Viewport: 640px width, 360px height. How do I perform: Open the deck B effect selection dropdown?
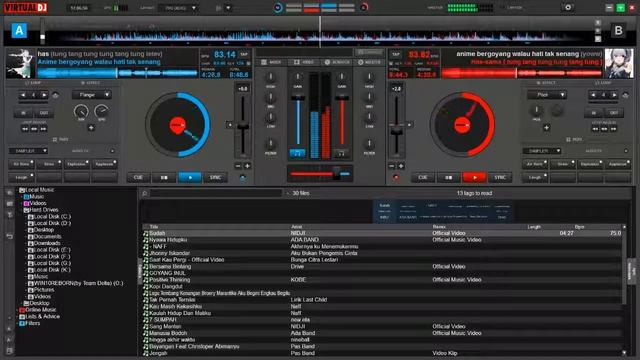tap(547, 95)
